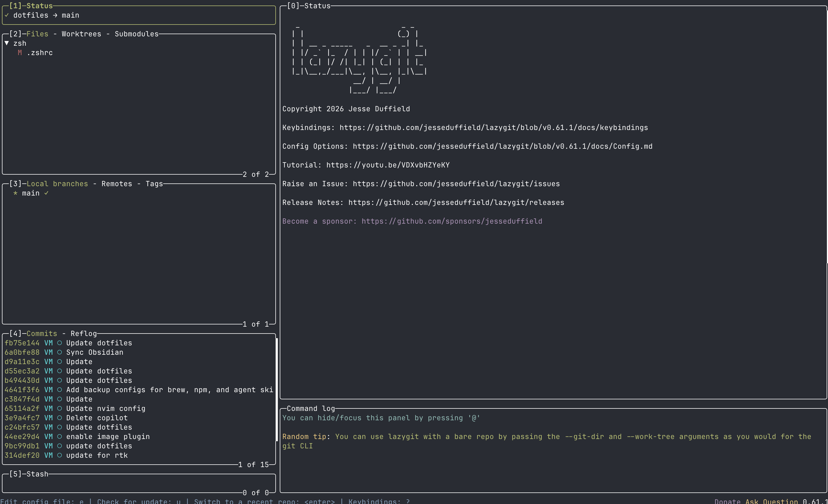This screenshot has width=828, height=504.
Task: Click the Commits panel scrollbar
Action: tap(276, 389)
